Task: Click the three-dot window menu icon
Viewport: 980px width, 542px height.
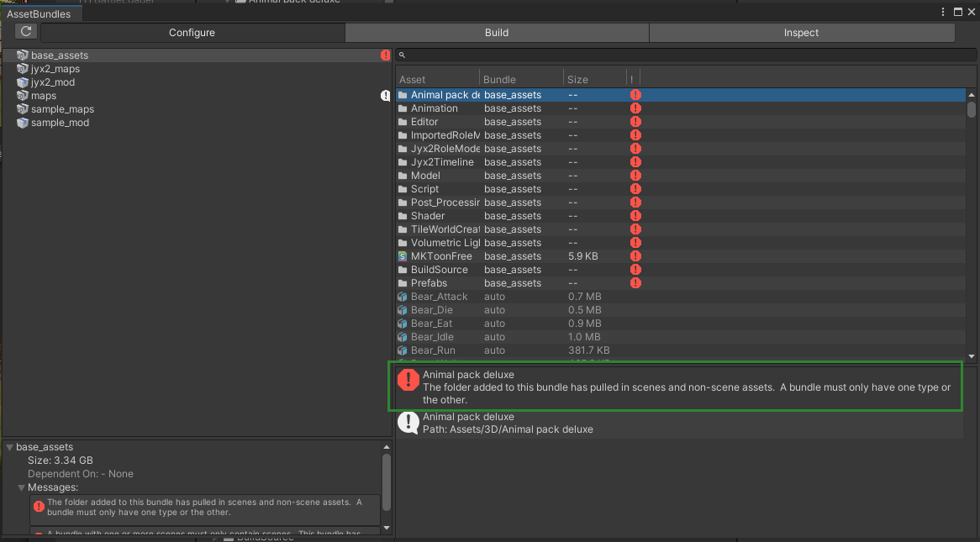Action: pyautogui.click(x=943, y=11)
